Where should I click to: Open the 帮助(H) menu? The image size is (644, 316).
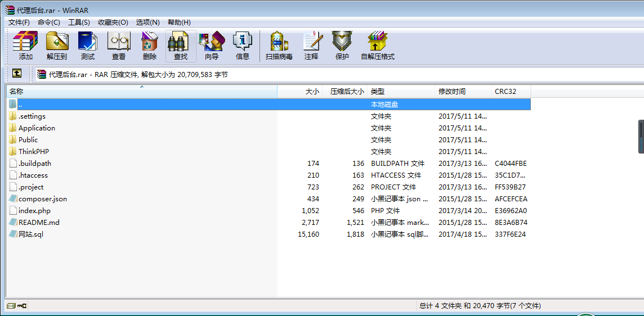click(x=179, y=22)
